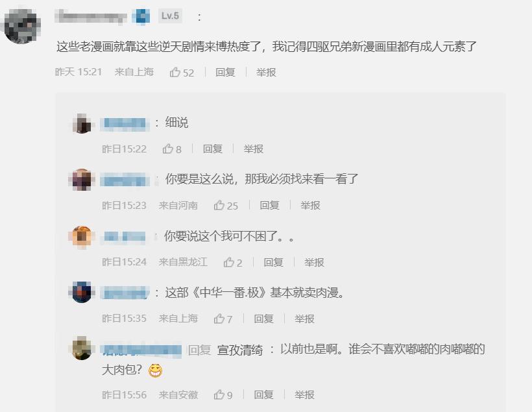Open the main commenter's blurred avatar
This screenshot has width=532, height=412.
pyautogui.click(x=22, y=27)
